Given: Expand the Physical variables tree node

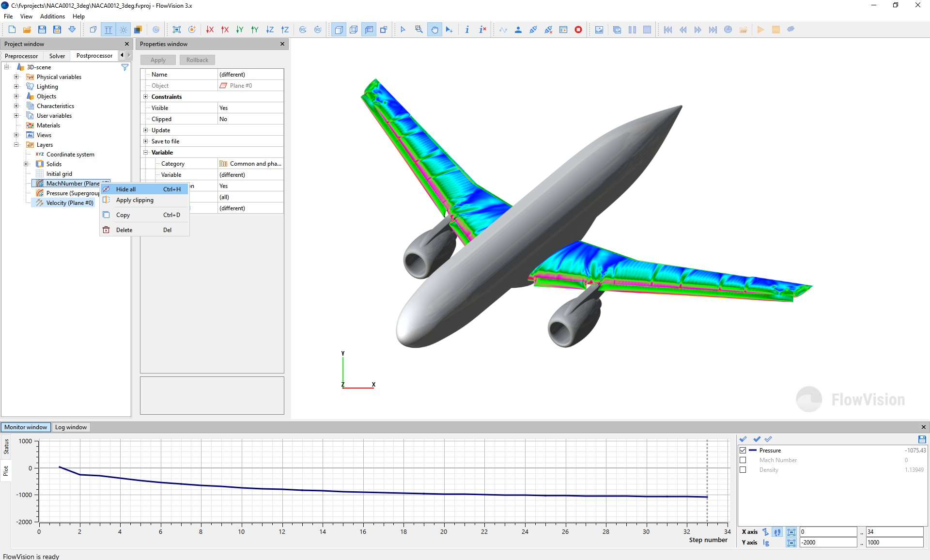Looking at the screenshot, I should [16, 77].
